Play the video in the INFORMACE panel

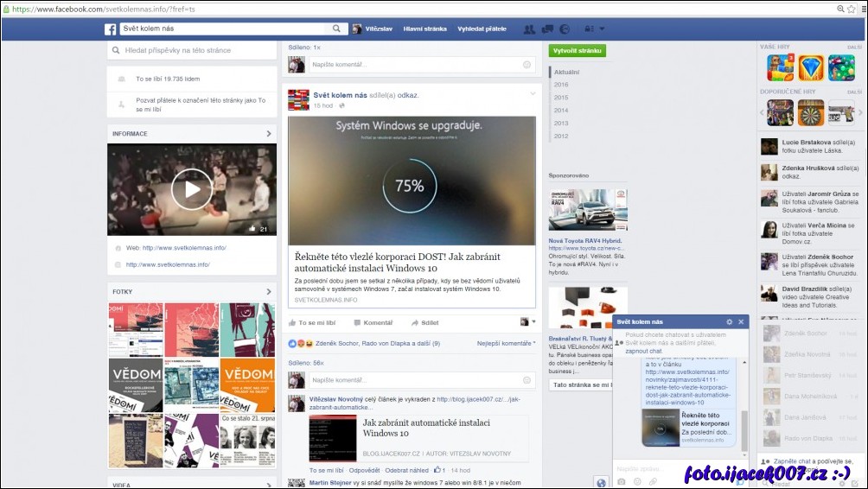coord(192,189)
